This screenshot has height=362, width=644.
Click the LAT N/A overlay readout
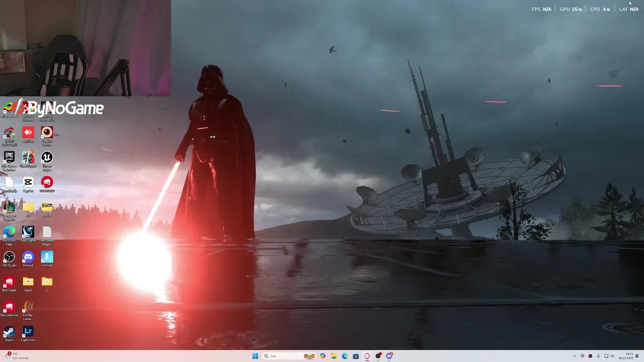629,9
